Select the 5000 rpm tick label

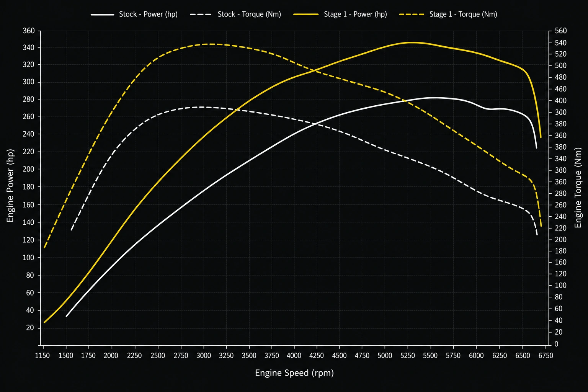pyautogui.click(x=385, y=356)
